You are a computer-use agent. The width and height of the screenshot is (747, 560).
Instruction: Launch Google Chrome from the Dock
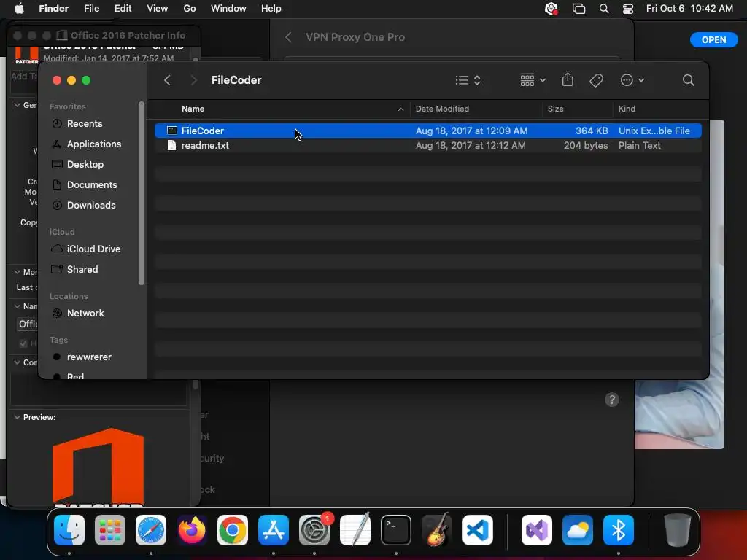coord(233,530)
